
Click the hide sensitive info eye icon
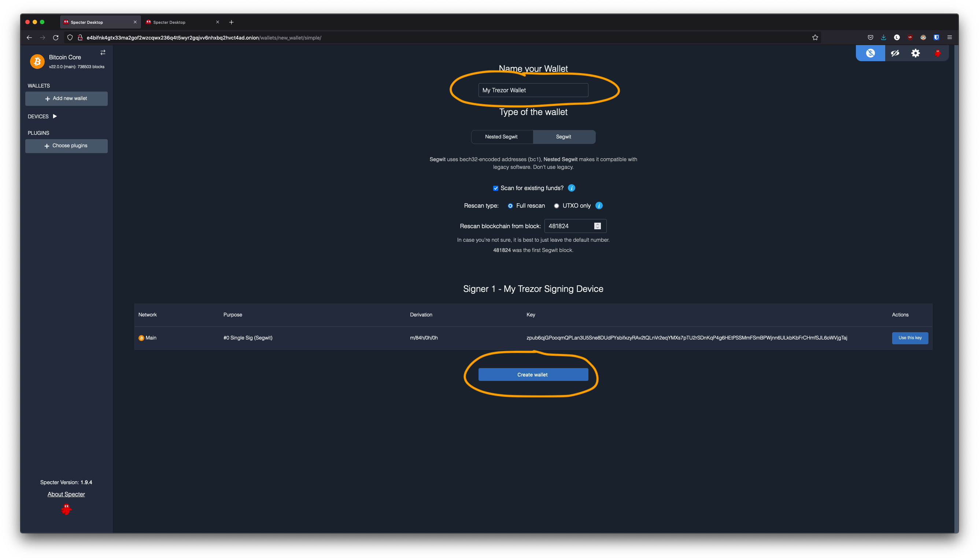895,53
